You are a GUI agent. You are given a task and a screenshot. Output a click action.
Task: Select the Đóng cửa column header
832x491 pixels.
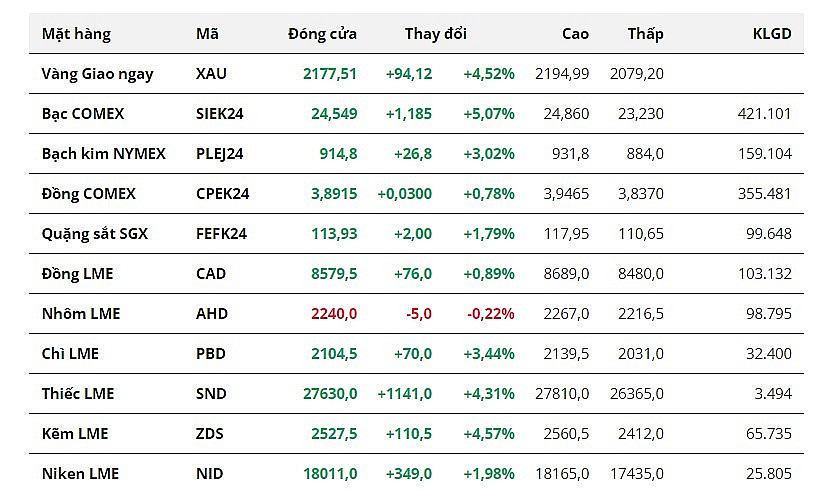pyautogui.click(x=322, y=34)
